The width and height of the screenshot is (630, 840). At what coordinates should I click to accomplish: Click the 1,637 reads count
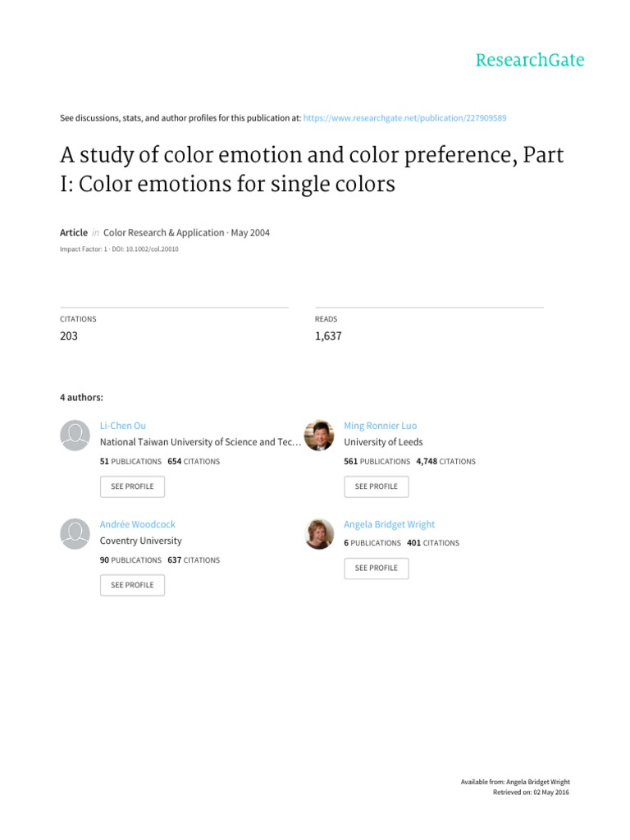coord(327,336)
